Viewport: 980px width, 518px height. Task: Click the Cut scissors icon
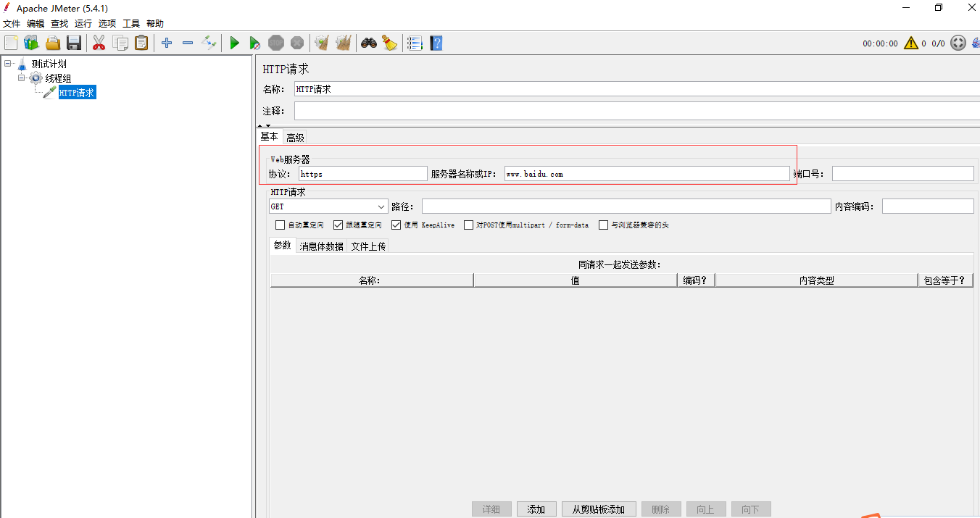(99, 43)
